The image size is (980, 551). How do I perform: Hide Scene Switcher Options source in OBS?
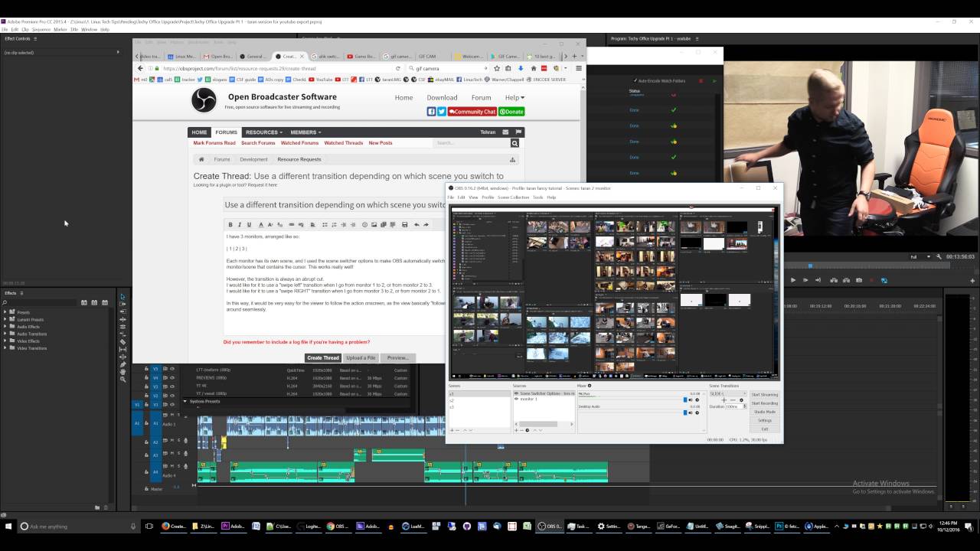[x=516, y=393]
